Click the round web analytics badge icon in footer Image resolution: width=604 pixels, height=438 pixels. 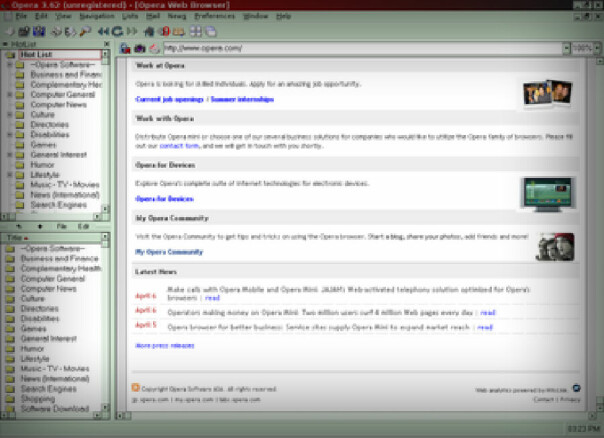click(576, 388)
